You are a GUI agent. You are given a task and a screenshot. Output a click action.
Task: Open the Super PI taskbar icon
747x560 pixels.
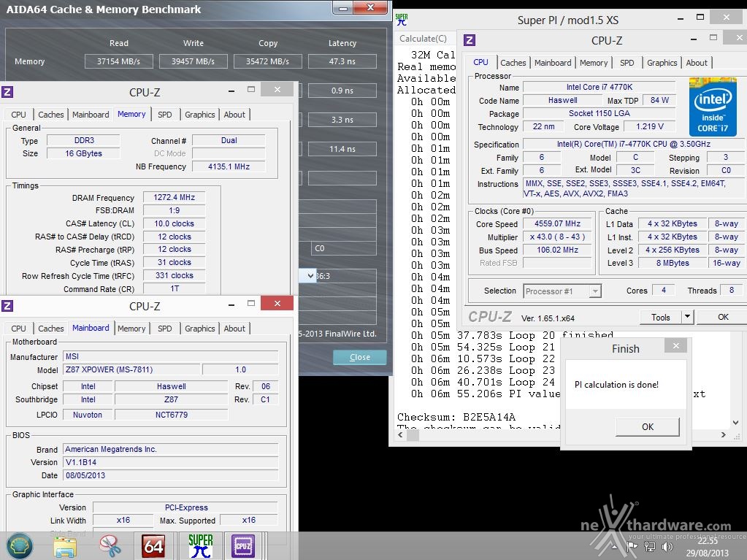200,545
